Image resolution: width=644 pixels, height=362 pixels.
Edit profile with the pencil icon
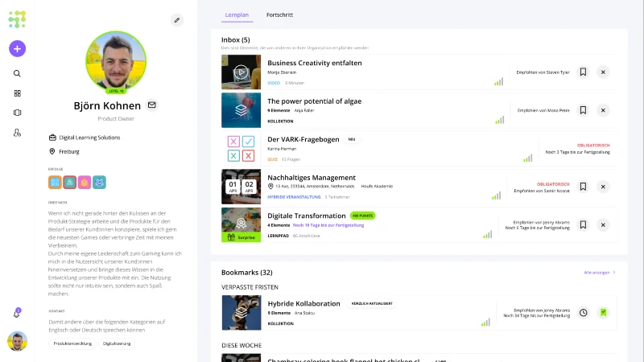click(x=177, y=19)
